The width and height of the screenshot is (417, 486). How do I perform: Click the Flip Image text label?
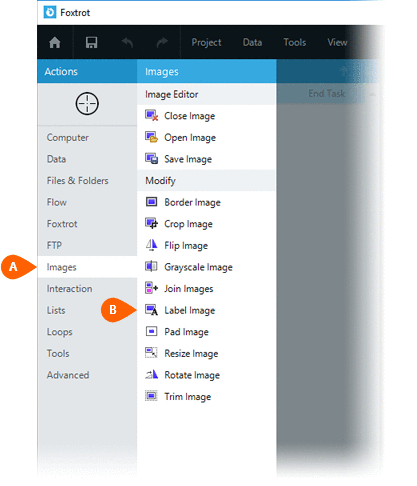coord(186,246)
